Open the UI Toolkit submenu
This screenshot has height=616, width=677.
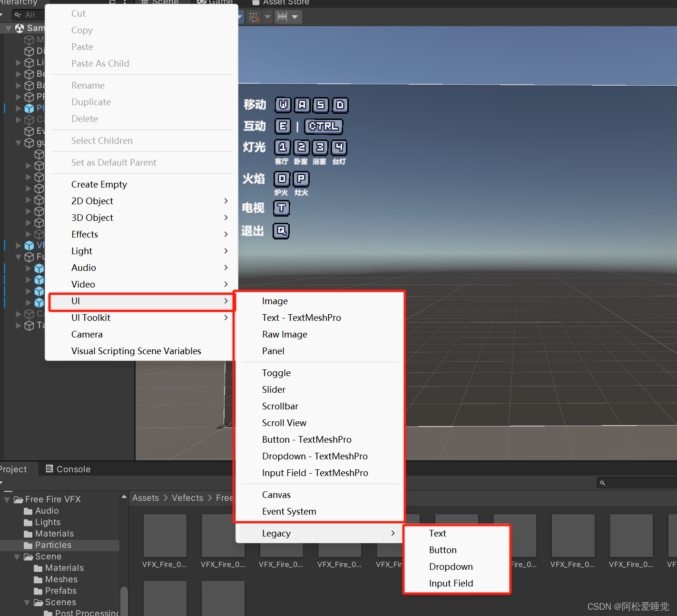[141, 318]
